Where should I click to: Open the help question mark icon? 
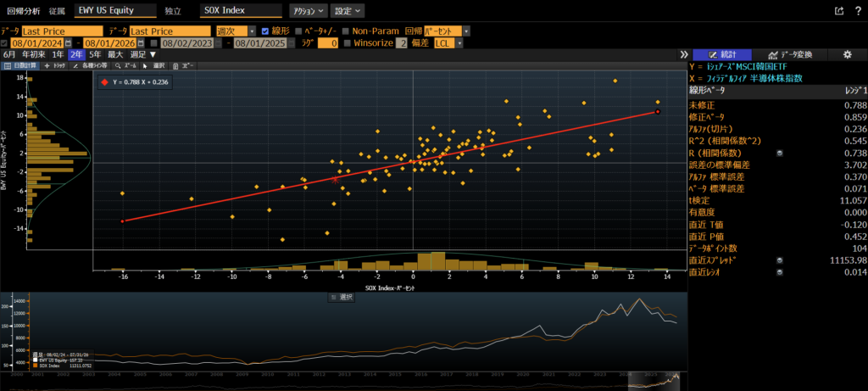coord(858,10)
